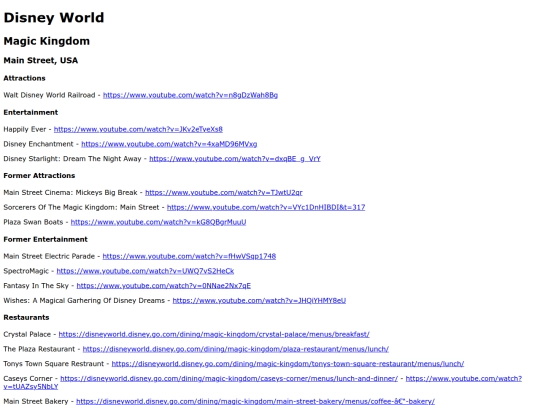Open Caseys Corner lunch-and-dinner menu link
The image size is (540, 405).
click(229, 379)
